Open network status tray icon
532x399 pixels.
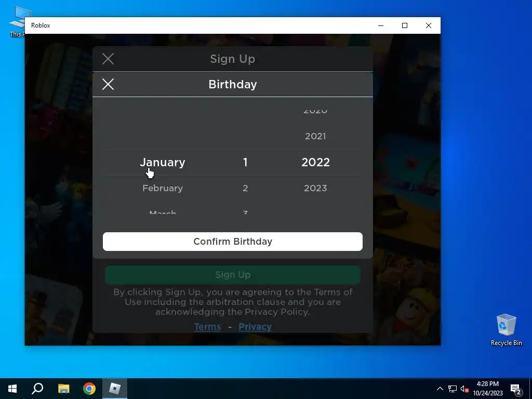click(453, 389)
